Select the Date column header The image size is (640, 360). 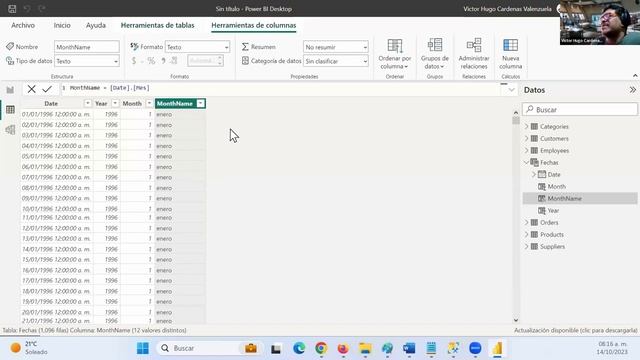(51, 104)
